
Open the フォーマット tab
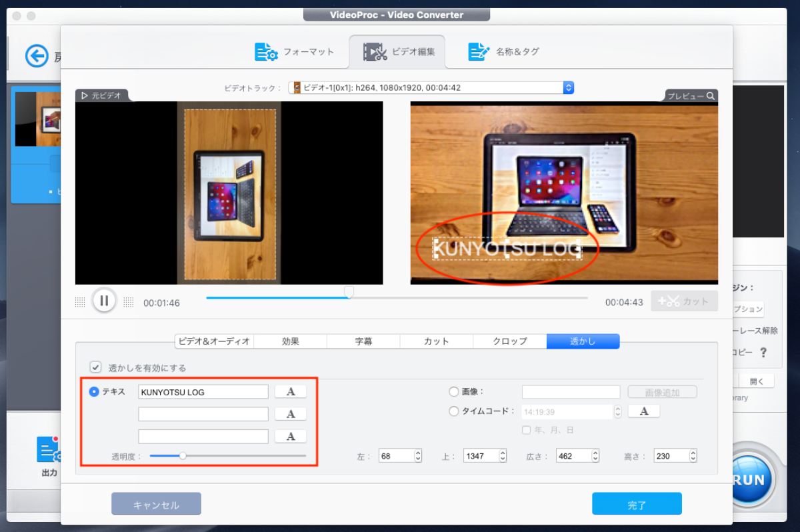point(294,51)
